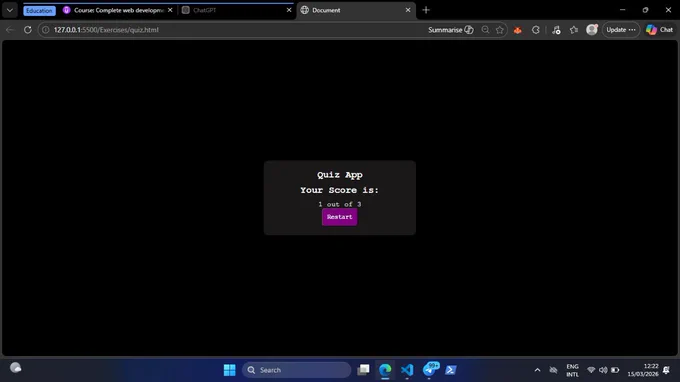
Task: Go back to the previous page
Action: [x=10, y=30]
